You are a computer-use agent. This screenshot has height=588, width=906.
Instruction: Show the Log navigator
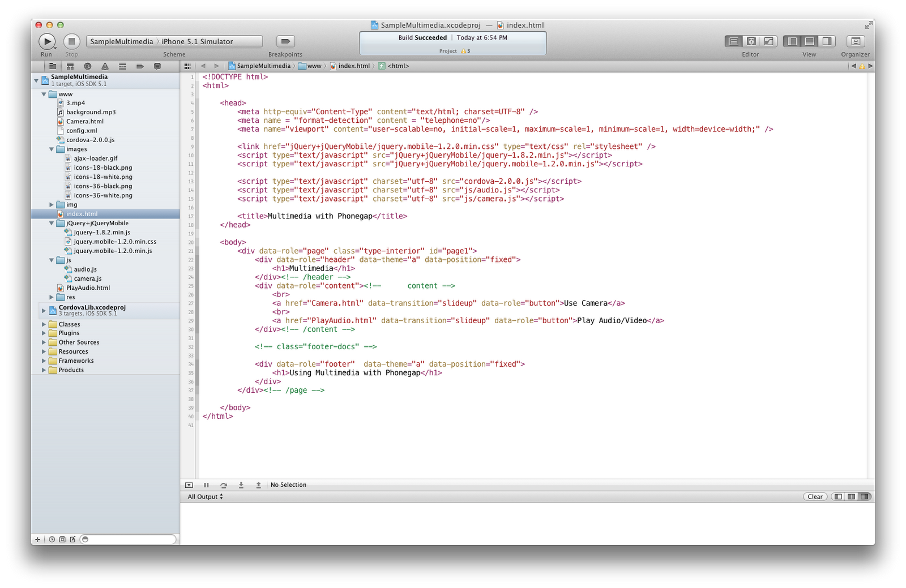click(157, 66)
